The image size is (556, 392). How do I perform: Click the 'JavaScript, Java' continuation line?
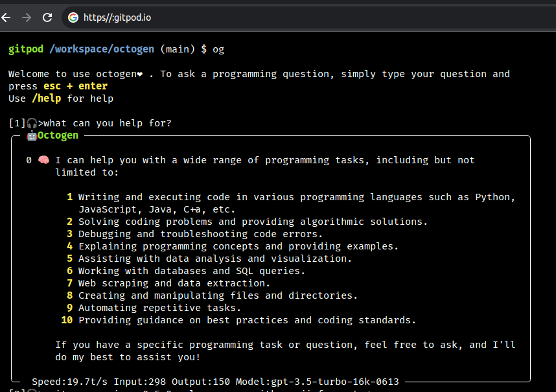tap(157, 209)
